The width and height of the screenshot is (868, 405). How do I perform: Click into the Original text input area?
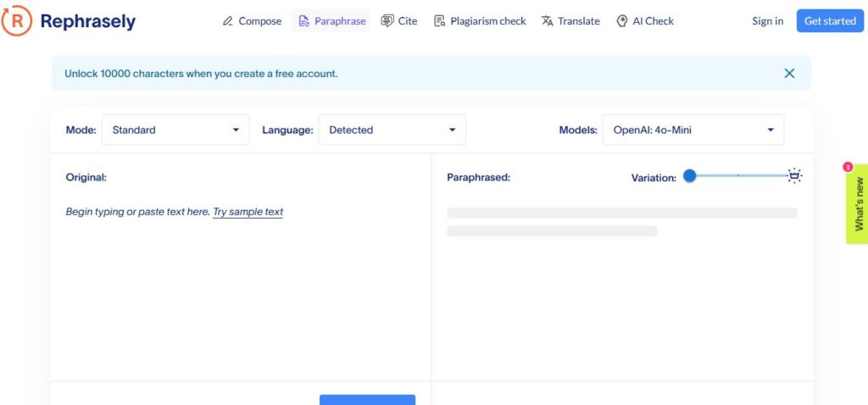click(x=240, y=288)
